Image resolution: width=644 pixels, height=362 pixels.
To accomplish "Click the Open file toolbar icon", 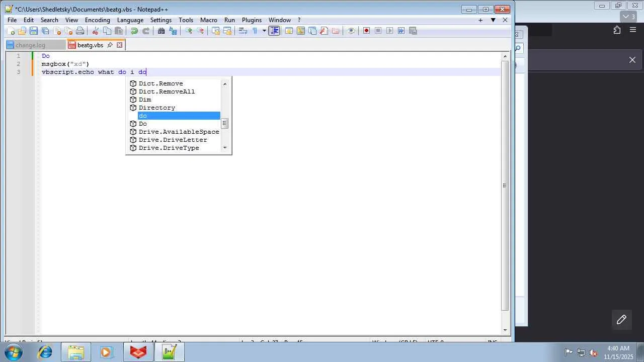I will tap(22, 31).
